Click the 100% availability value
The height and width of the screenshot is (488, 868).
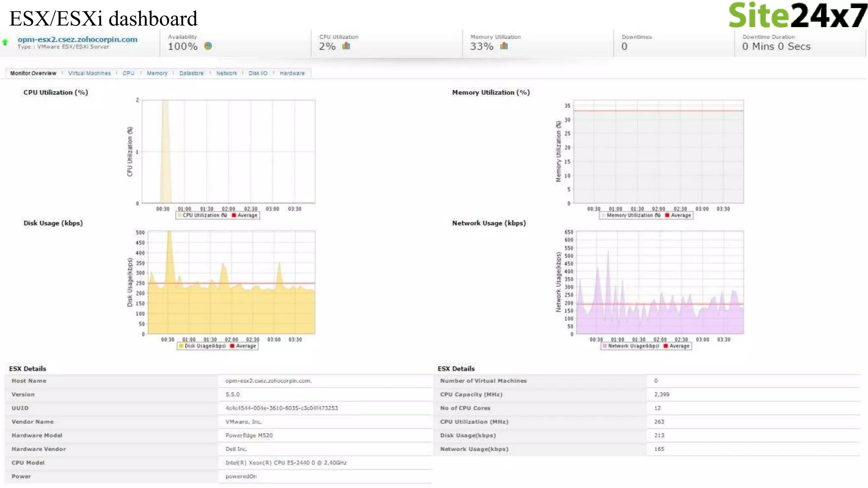coord(183,47)
